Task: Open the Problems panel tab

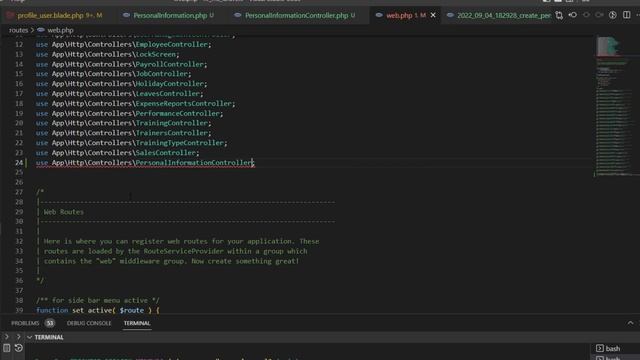Action: 25,323
